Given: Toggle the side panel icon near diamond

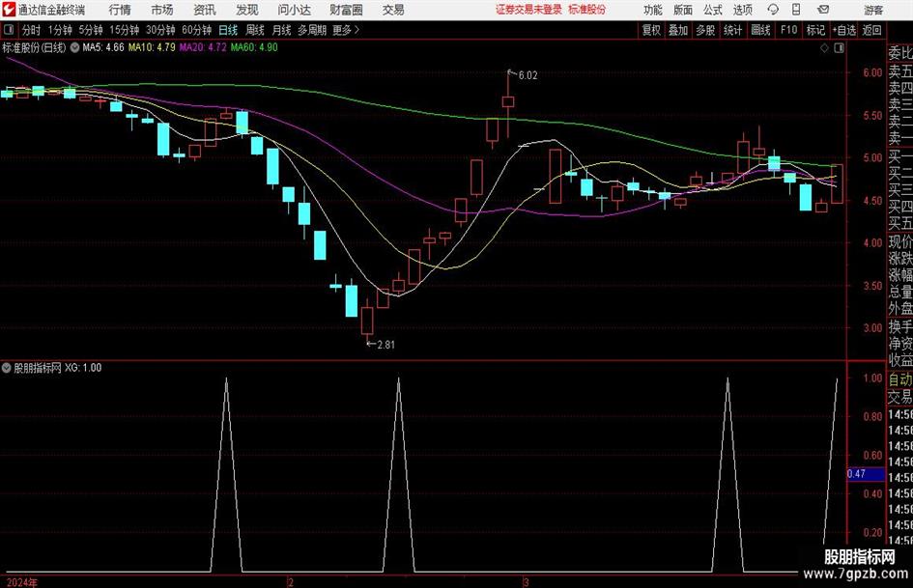Looking at the screenshot, I should (839, 48).
